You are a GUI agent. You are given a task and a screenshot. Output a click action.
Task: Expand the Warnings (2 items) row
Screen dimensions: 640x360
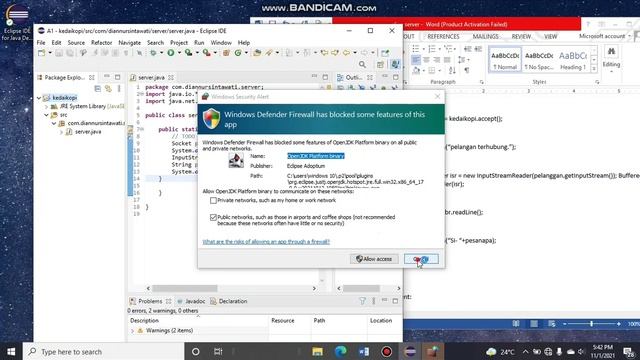(x=132, y=331)
